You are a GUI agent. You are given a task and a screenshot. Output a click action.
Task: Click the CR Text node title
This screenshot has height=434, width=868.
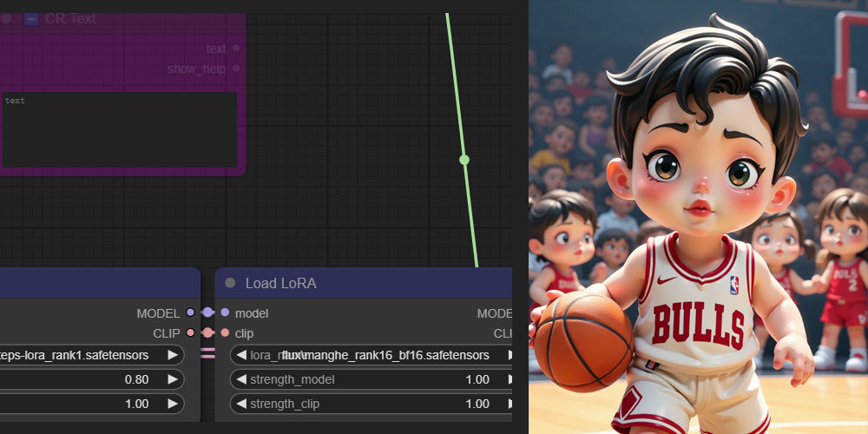coord(70,19)
